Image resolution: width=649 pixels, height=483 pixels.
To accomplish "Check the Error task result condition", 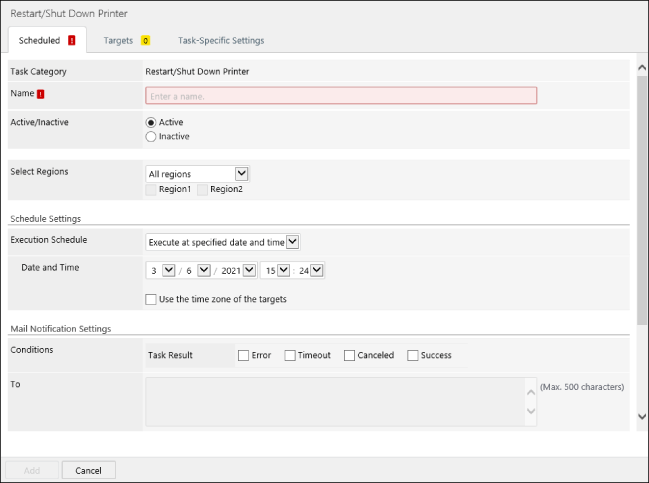I will 243,355.
